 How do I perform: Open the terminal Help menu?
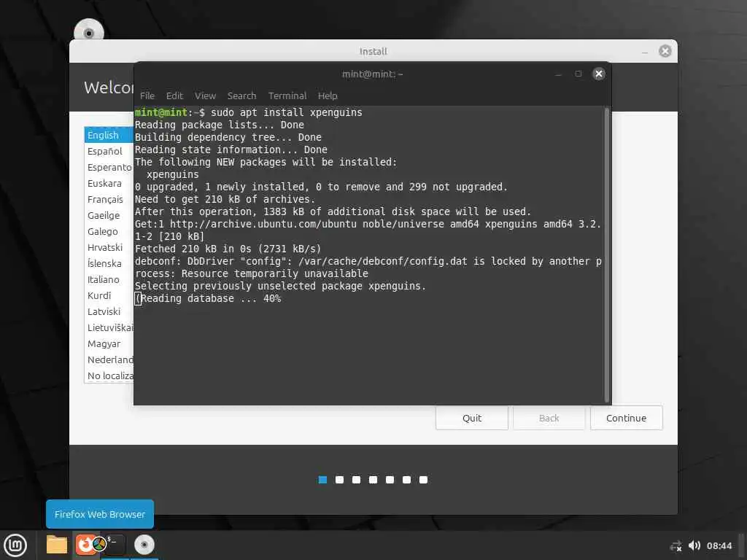click(x=328, y=96)
